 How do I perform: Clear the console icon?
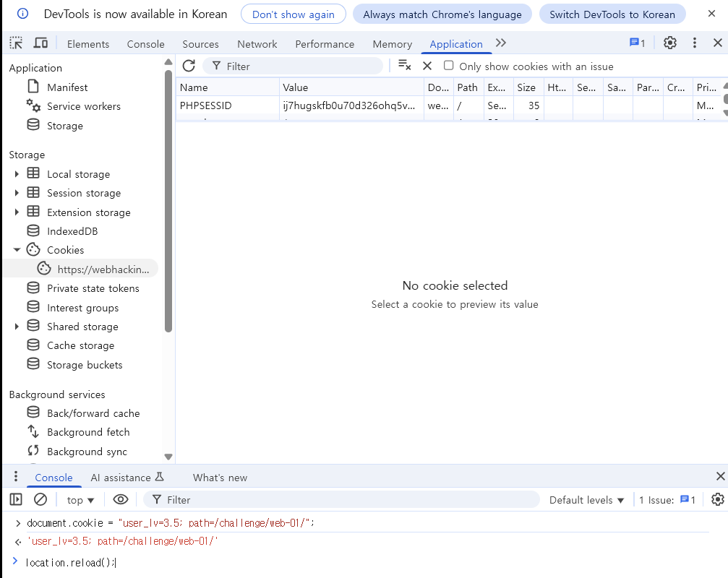pyautogui.click(x=40, y=499)
